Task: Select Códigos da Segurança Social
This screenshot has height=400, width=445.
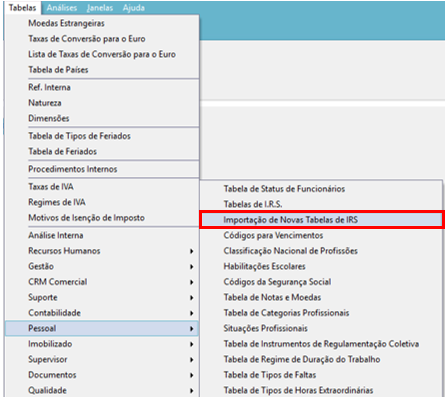Action: [277, 282]
